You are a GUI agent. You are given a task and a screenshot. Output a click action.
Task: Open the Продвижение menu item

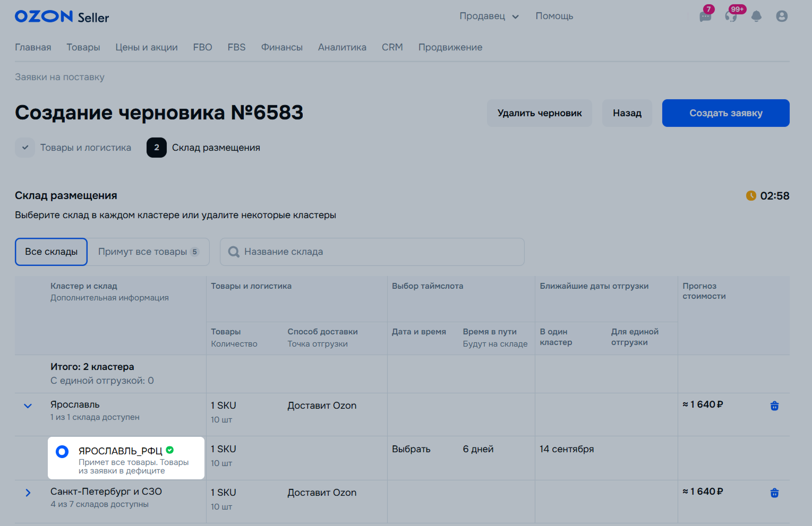[450, 47]
